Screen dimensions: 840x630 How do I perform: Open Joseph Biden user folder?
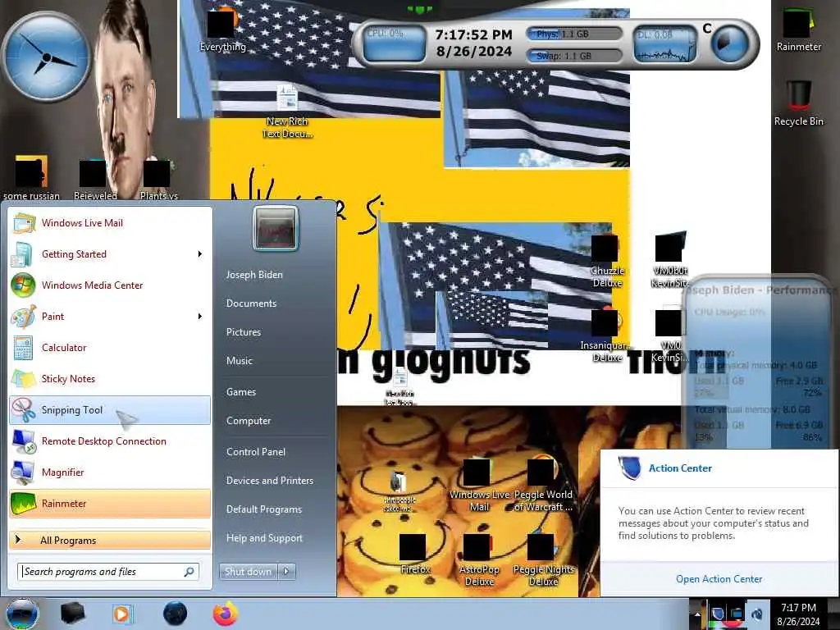click(254, 275)
